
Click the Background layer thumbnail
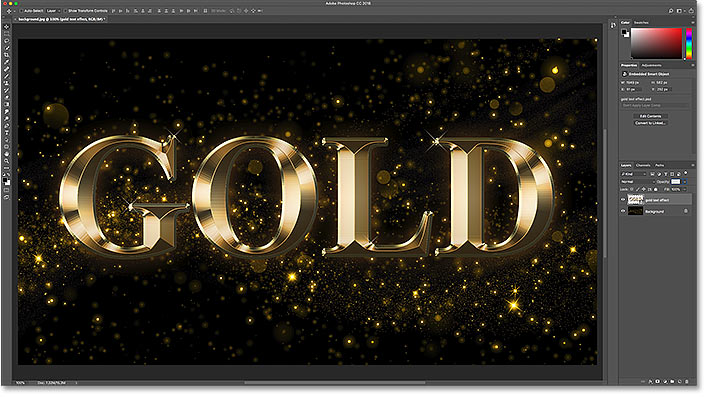click(635, 211)
